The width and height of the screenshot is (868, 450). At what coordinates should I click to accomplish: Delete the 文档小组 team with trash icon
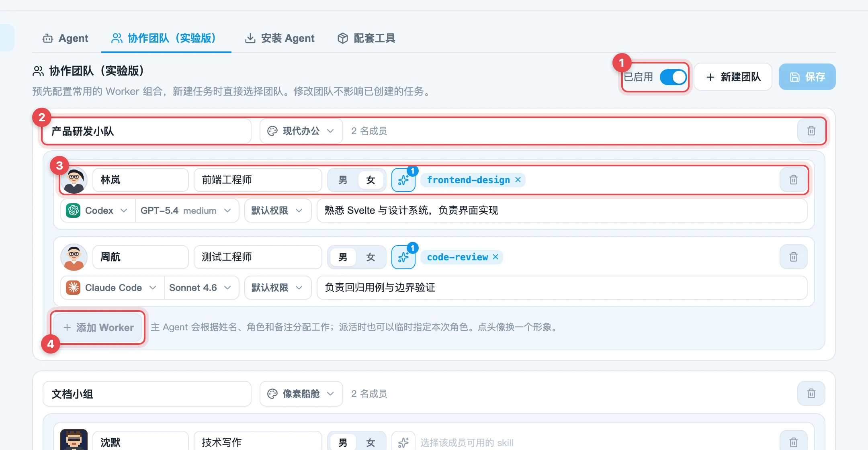(811, 393)
